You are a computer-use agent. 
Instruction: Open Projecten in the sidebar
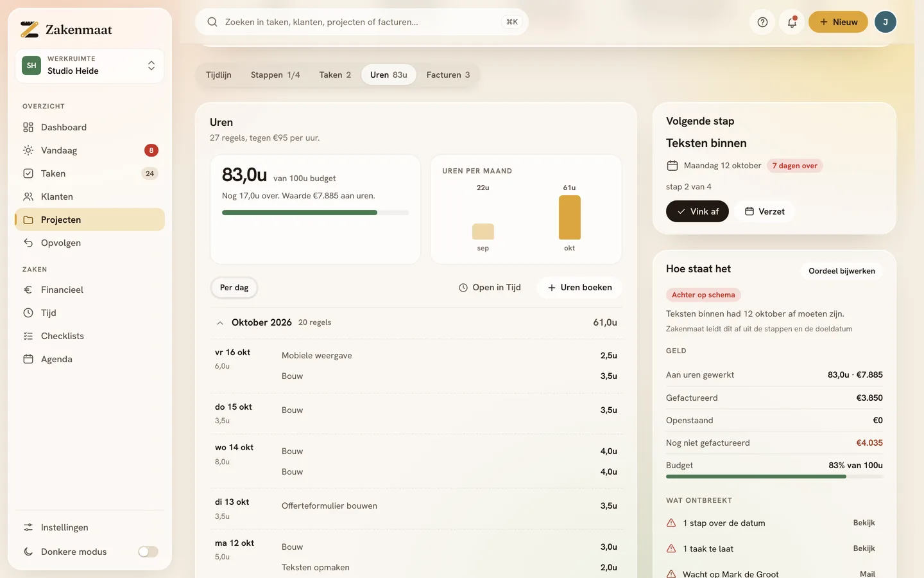tap(90, 220)
